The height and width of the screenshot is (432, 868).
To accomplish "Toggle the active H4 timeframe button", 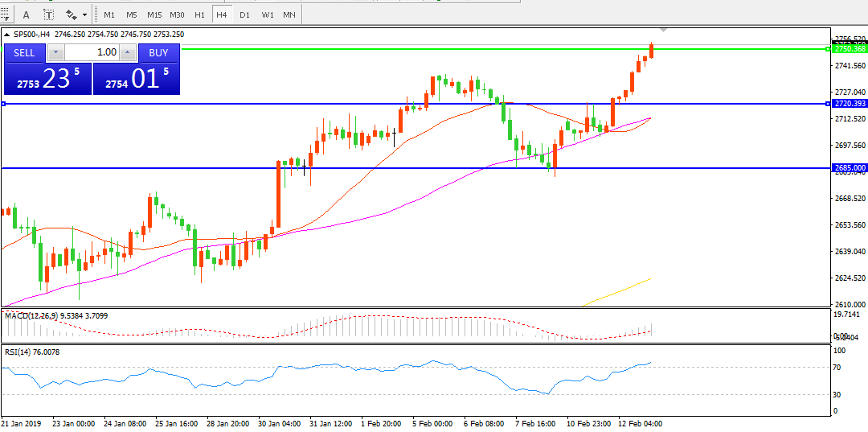I will 222,14.
